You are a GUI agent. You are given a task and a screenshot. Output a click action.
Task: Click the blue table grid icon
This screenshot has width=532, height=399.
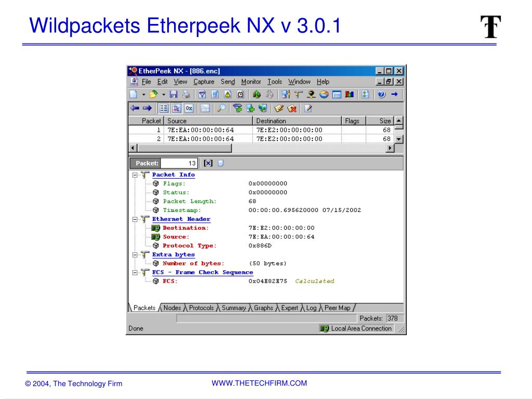click(x=337, y=95)
